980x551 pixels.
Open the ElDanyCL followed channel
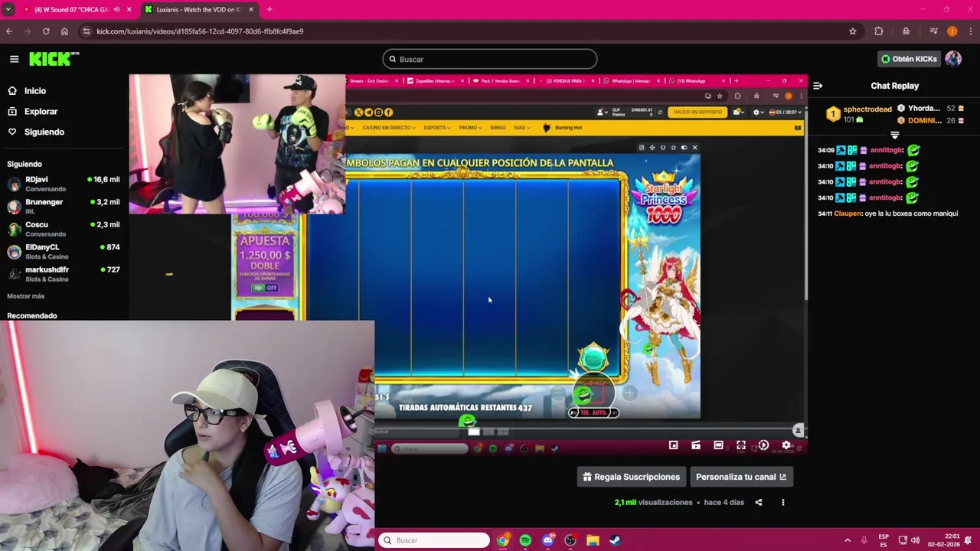click(x=64, y=252)
